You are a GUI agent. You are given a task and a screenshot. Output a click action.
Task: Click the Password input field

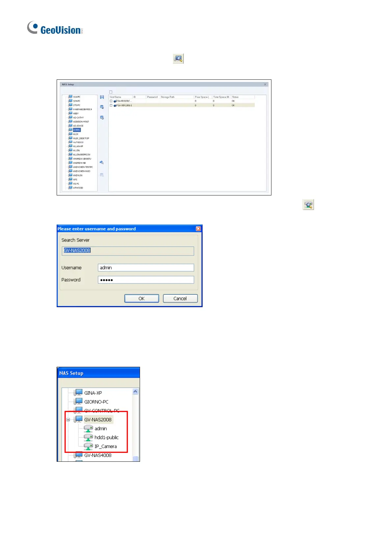pyautogui.click(x=146, y=280)
